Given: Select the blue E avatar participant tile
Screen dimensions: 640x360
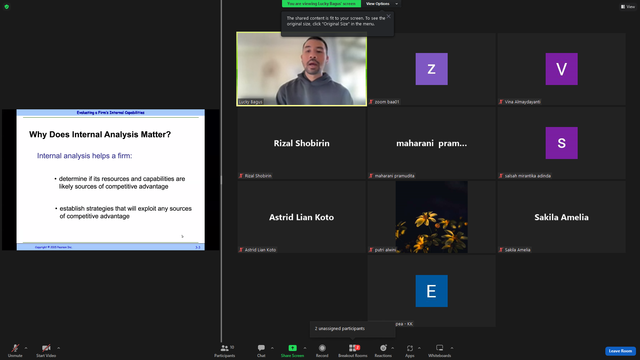Looking at the screenshot, I should click(431, 291).
